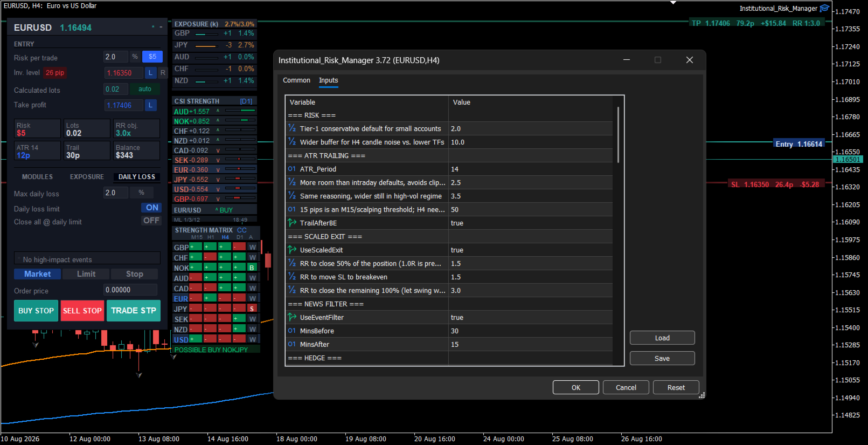Image resolution: width=868 pixels, height=445 pixels.
Task: Click the inputs list vertical scrollbar
Action: tap(618, 135)
